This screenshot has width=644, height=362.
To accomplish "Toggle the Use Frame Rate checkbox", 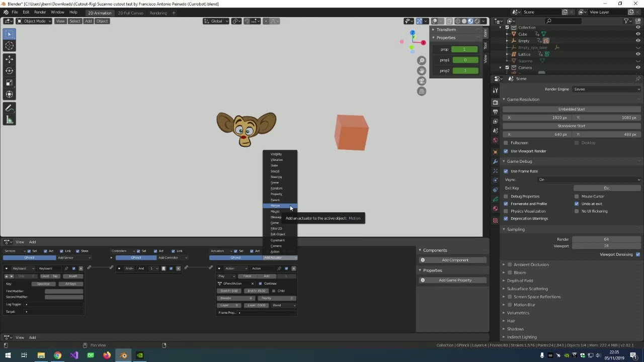I will click(x=506, y=171).
